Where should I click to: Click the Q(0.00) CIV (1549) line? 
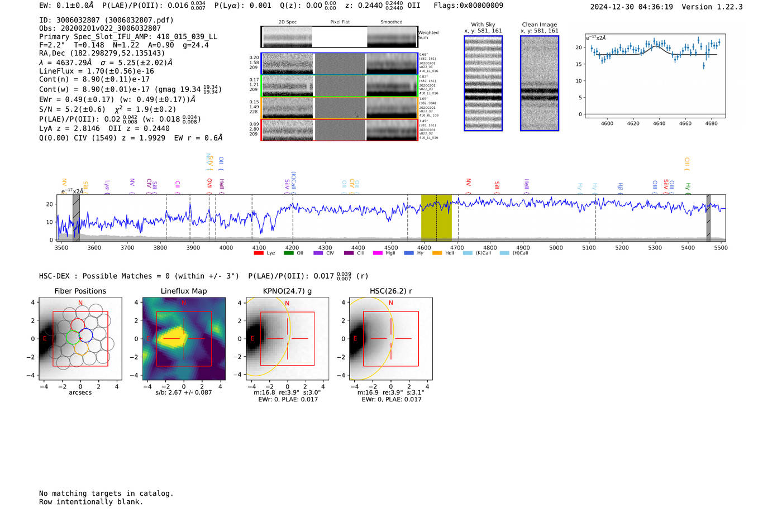131,137
